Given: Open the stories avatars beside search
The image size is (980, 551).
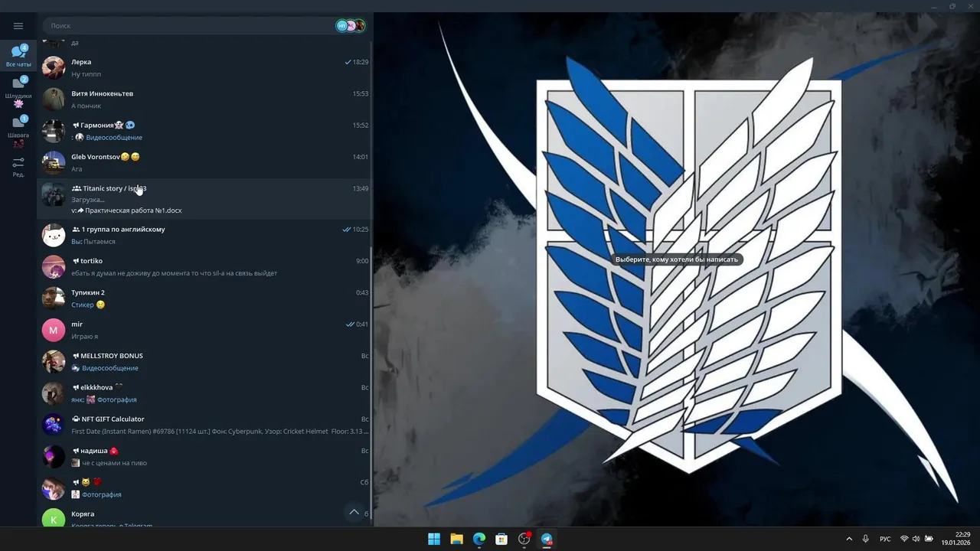Looking at the screenshot, I should click(351, 25).
